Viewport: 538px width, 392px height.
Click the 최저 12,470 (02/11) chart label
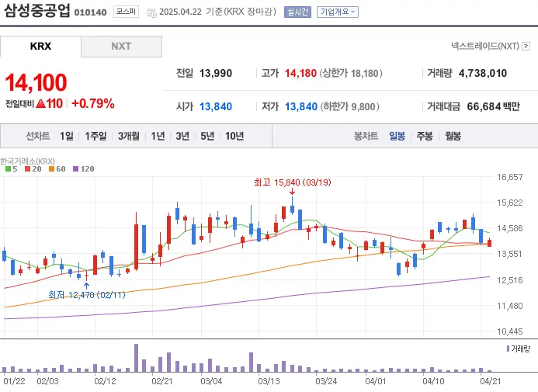tap(87, 295)
